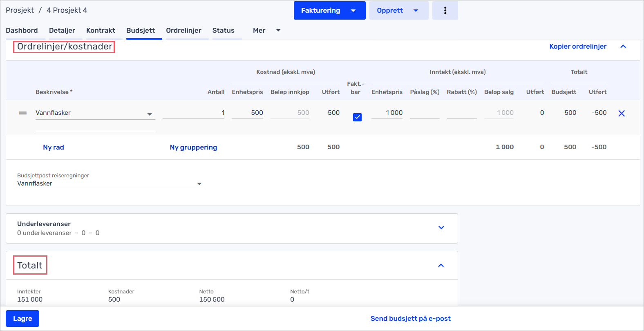Switch to the Dashbord tab
Screen dimensions: 644x331
(x=22, y=30)
